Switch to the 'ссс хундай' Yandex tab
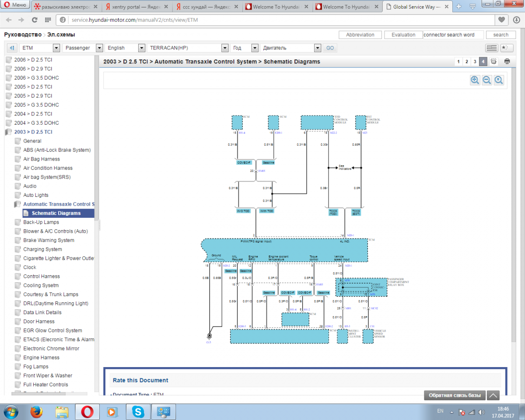The height and width of the screenshot is (420, 525). pyautogui.click(x=206, y=7)
